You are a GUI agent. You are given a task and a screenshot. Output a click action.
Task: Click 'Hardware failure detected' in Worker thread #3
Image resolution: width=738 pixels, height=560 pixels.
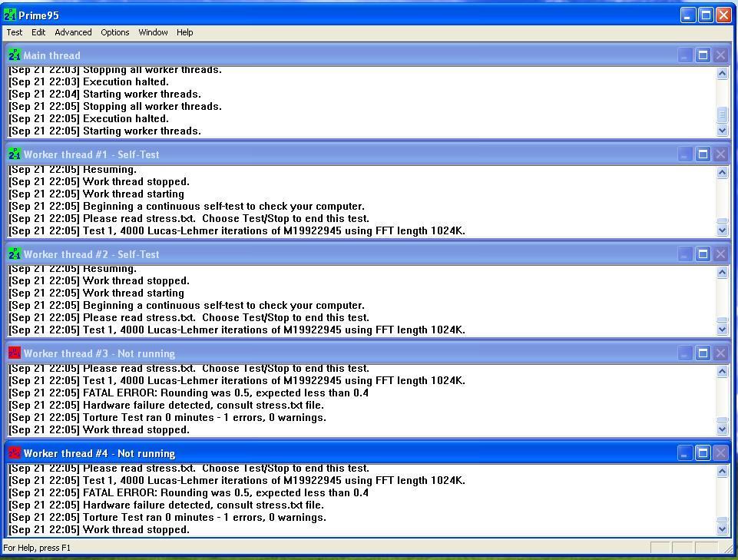[x=147, y=405]
